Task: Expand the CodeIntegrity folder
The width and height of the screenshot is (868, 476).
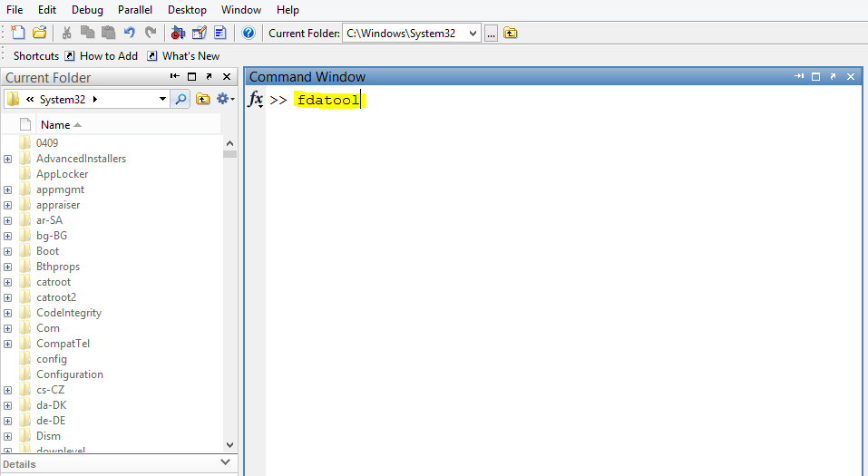Action: [8, 314]
